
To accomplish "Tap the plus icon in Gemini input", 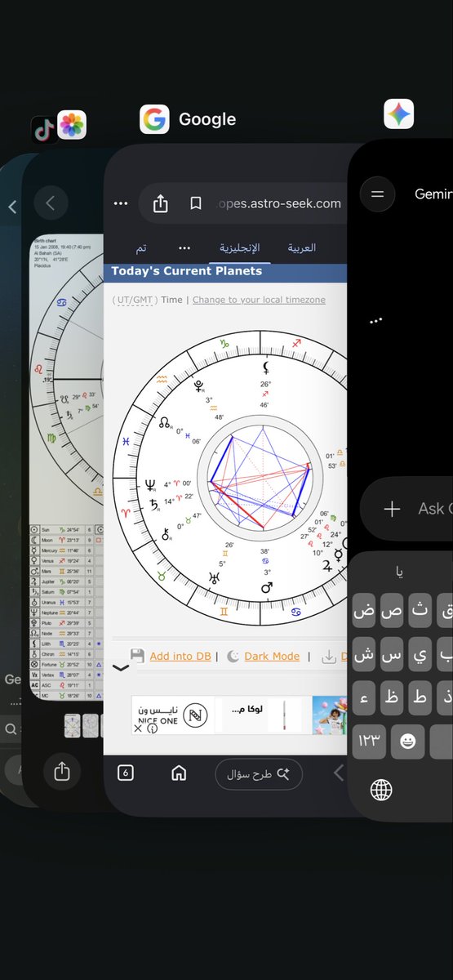I will [x=392, y=509].
